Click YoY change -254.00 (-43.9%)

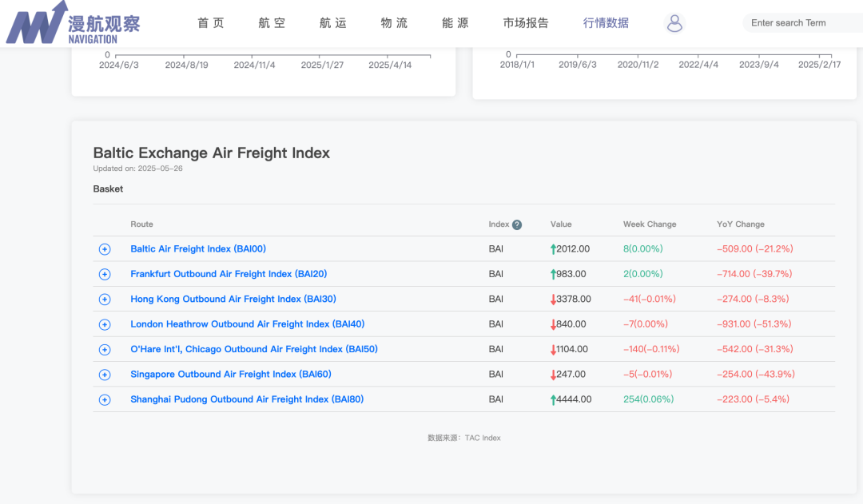756,374
